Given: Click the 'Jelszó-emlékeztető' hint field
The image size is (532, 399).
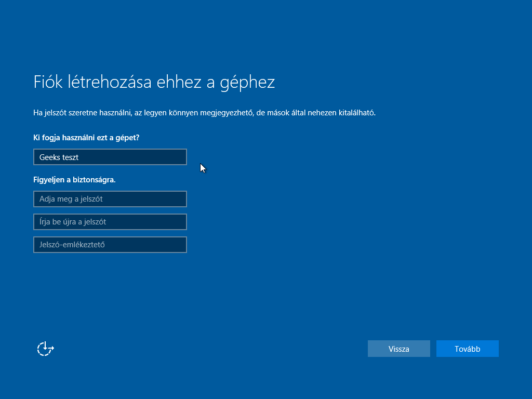Looking at the screenshot, I should point(110,245).
